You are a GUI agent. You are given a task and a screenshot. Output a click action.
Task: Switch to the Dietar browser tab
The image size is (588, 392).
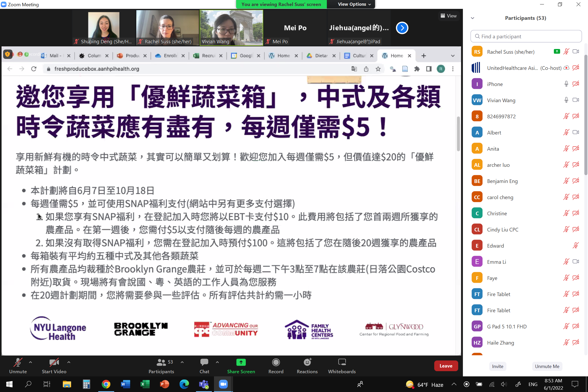click(321, 56)
